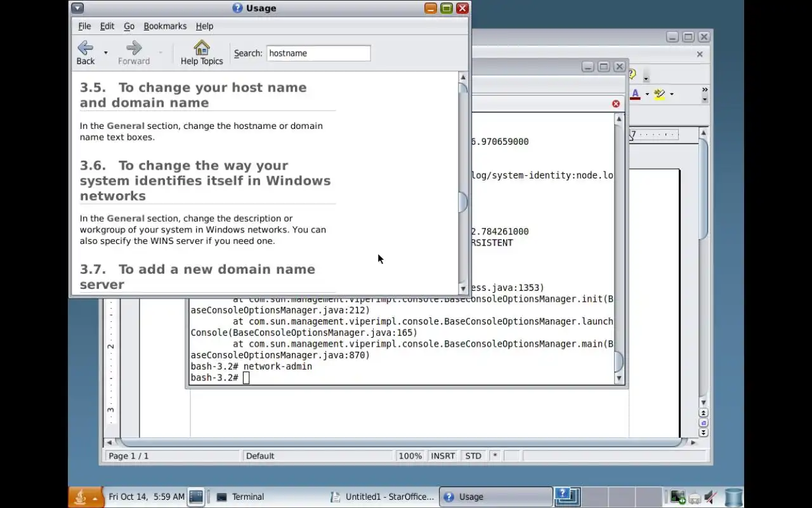Click the Usage help scrollbar thumb
The image size is (812, 508).
(463, 201)
